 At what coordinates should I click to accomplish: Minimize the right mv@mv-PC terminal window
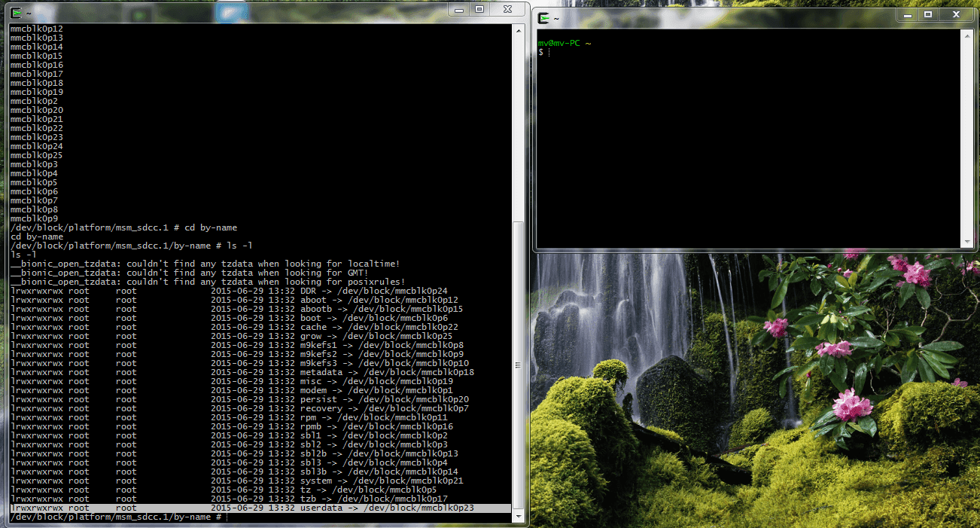pos(908,14)
